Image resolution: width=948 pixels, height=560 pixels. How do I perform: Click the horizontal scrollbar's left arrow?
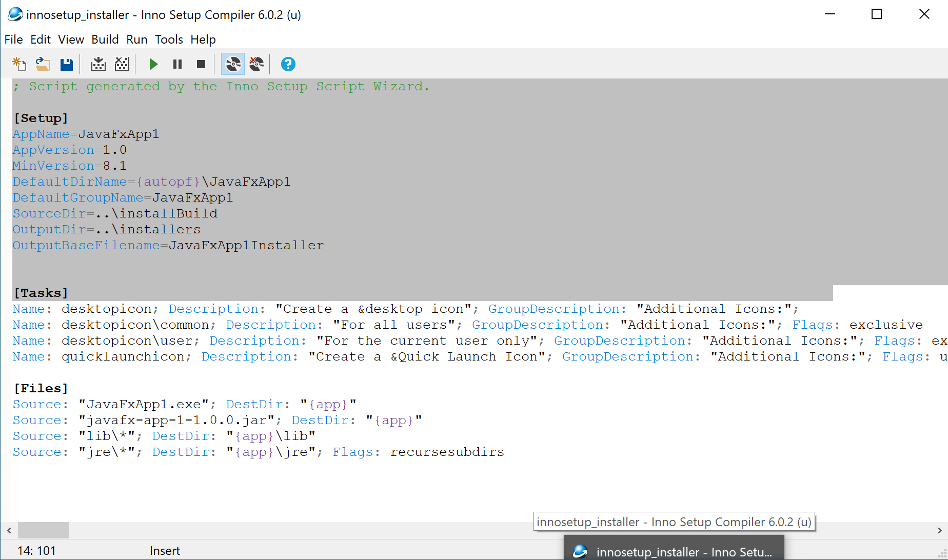[x=9, y=530]
